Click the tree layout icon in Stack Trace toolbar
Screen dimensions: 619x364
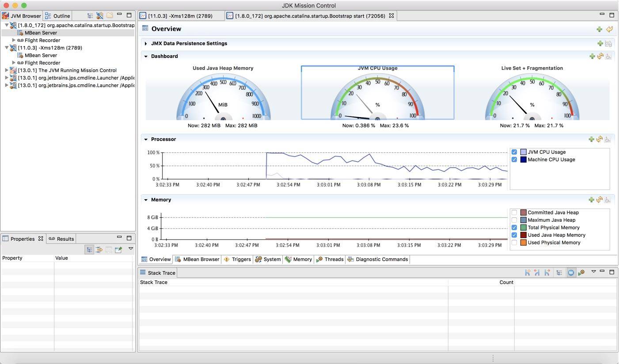coord(559,273)
